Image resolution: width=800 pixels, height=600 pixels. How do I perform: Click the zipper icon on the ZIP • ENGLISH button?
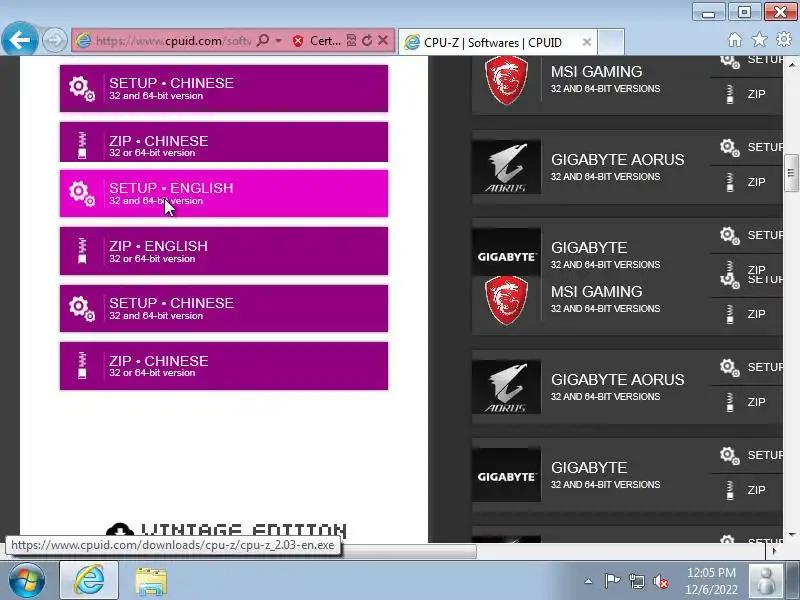[x=82, y=251]
